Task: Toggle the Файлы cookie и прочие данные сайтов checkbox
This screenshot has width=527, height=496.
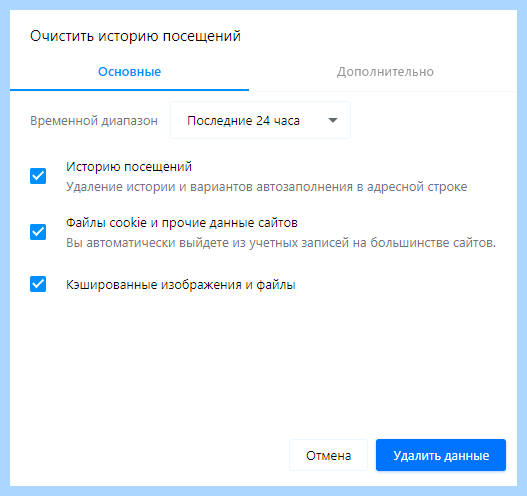Action: (38, 232)
